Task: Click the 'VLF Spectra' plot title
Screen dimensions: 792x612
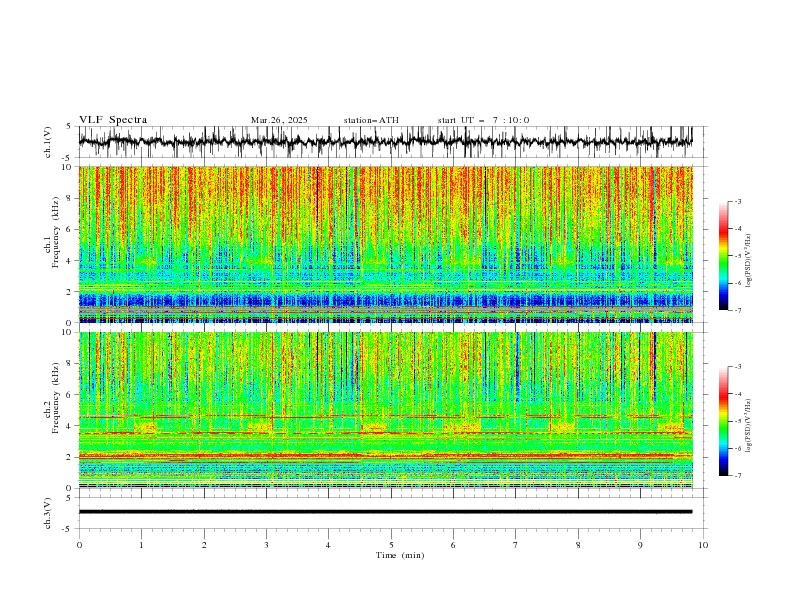Action: tap(113, 120)
